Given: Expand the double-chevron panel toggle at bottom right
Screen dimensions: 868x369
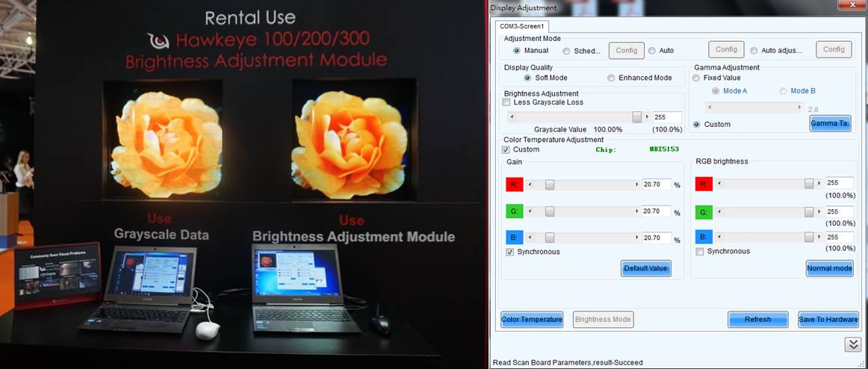Looking at the screenshot, I should pos(852,344).
